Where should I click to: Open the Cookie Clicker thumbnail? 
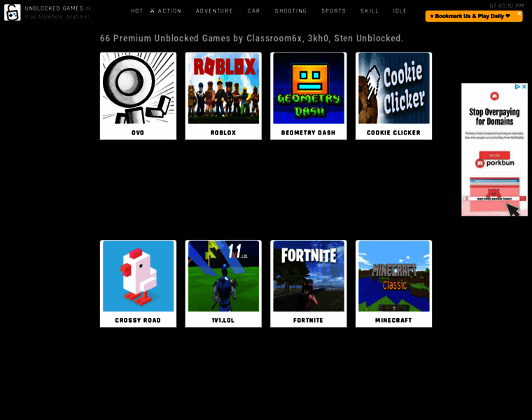pyautogui.click(x=393, y=88)
